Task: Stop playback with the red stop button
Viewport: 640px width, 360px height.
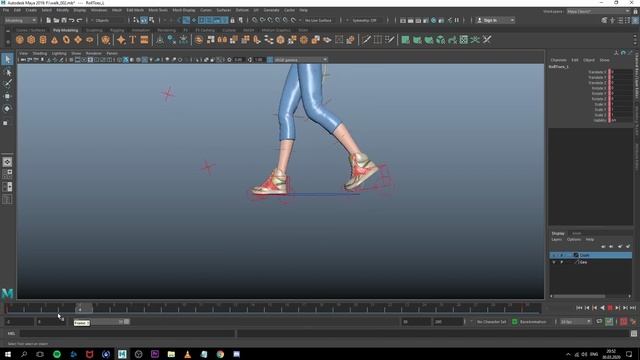Action: coord(610,308)
